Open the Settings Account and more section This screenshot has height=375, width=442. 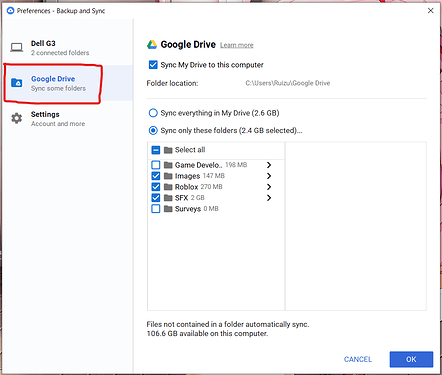coord(68,119)
